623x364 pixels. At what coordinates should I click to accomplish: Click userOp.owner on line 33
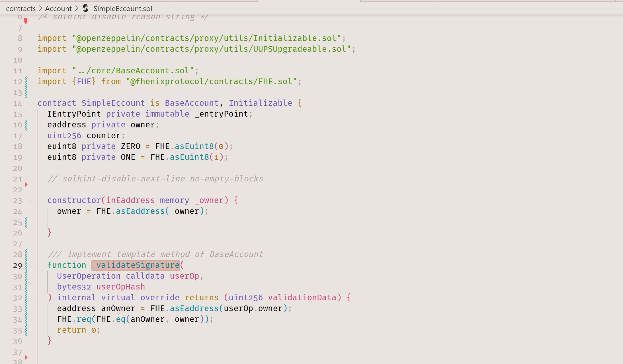[253, 308]
